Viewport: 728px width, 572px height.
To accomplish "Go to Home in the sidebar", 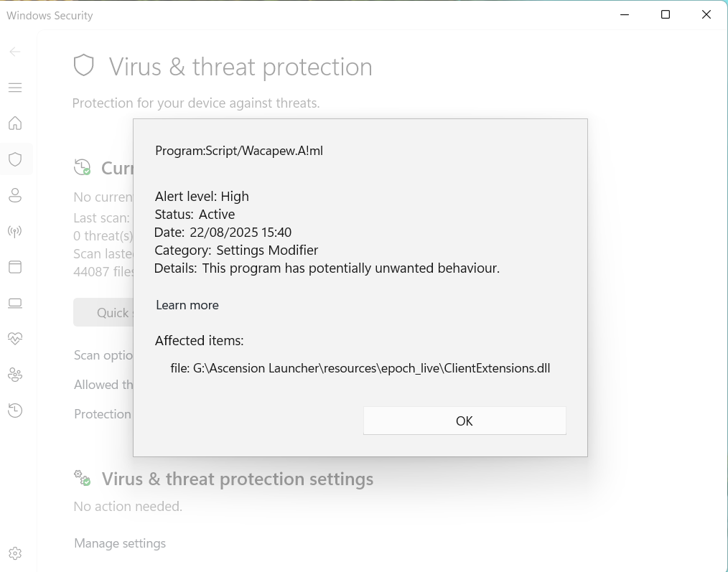I will point(15,123).
